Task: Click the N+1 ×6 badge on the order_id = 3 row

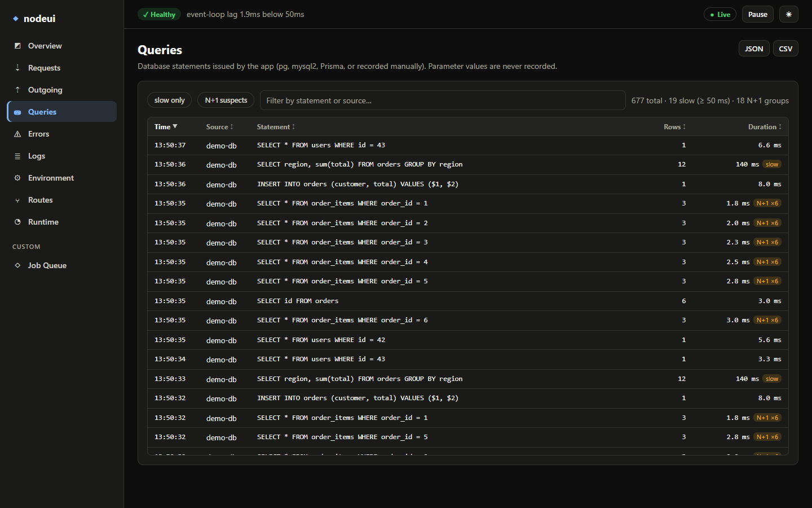Action: [767, 242]
